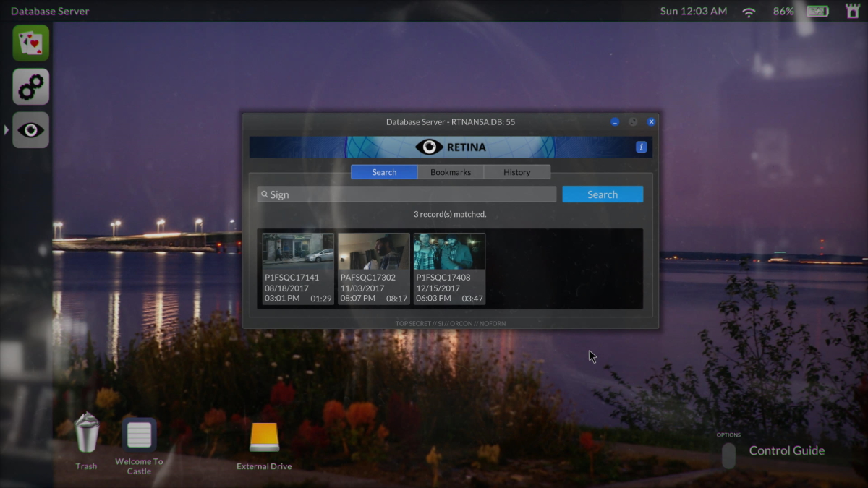Viewport: 868px width, 488px height.
Task: Click the info icon in Retina banner
Action: click(641, 147)
